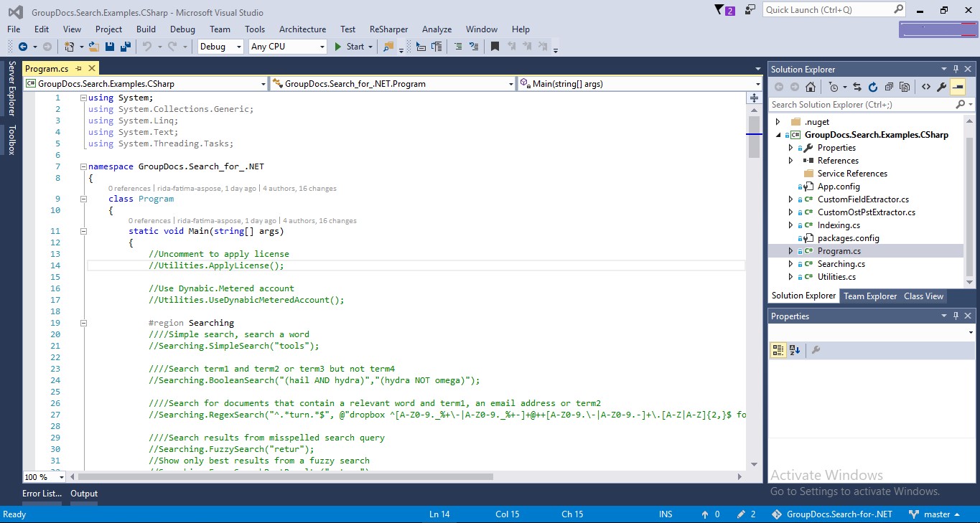This screenshot has height=523, width=980.
Task: Open the notifications flag icon
Action: (720, 10)
